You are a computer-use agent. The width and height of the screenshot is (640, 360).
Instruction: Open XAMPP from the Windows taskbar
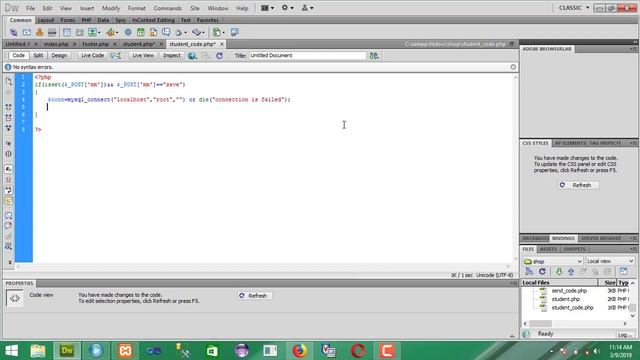click(125, 351)
